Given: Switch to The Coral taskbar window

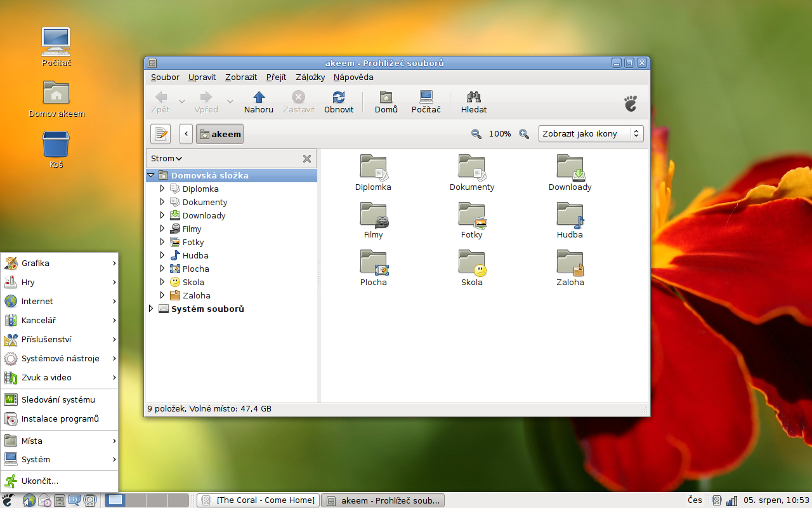Looking at the screenshot, I should pyautogui.click(x=258, y=500).
